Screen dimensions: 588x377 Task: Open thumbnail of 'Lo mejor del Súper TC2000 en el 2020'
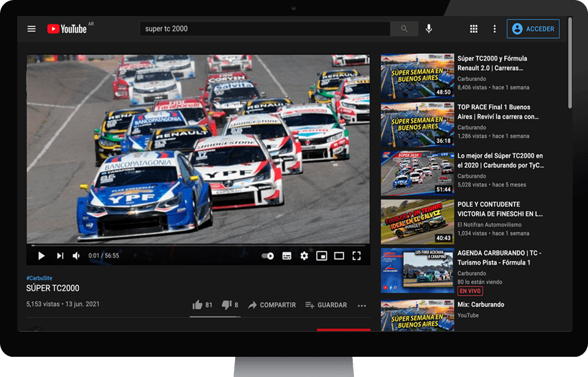click(x=417, y=173)
